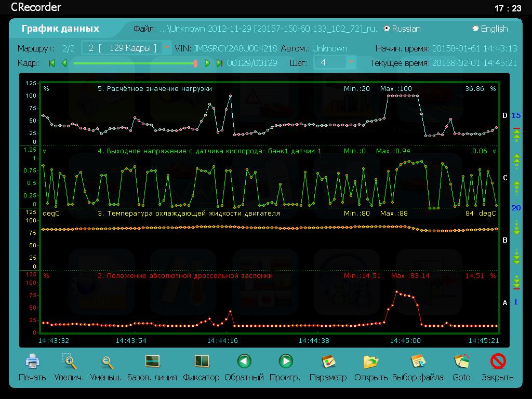The width and height of the screenshot is (532, 399).
Task: Jump to the last frame
Action: coord(220,63)
